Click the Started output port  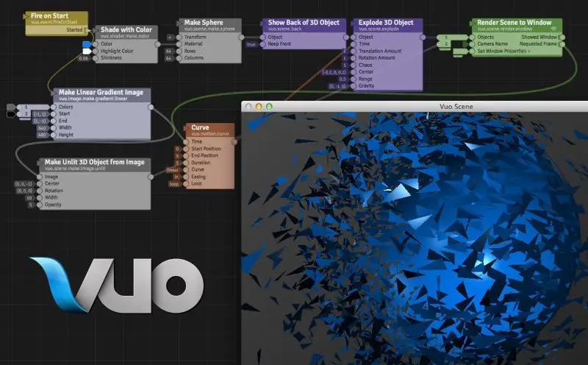click(x=87, y=29)
